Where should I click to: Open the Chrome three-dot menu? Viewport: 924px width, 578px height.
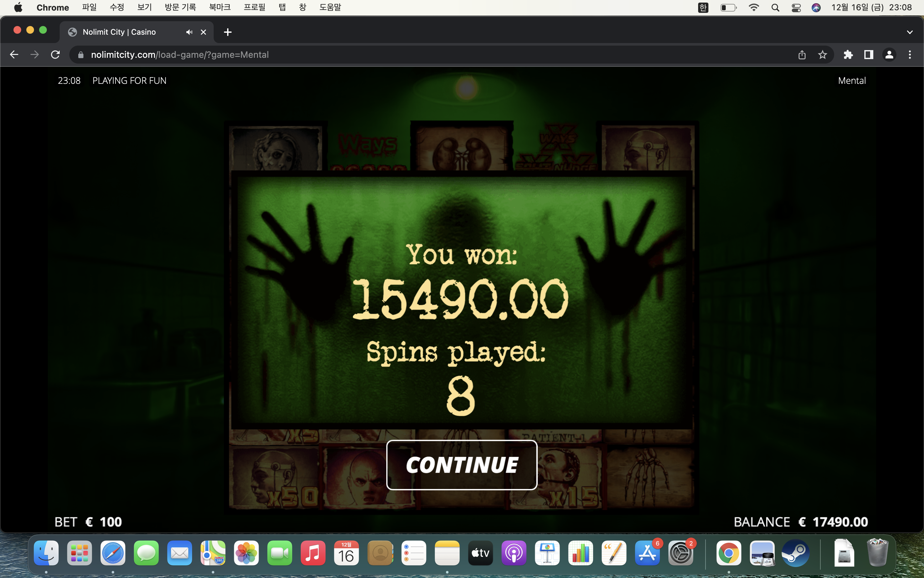[910, 55]
